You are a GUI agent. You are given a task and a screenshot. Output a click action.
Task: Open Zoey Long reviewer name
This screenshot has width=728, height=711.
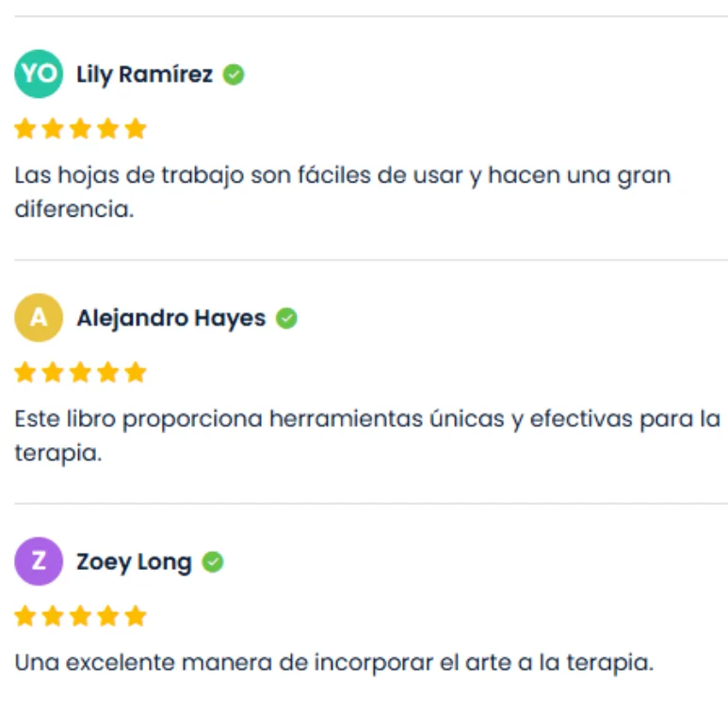tap(134, 563)
